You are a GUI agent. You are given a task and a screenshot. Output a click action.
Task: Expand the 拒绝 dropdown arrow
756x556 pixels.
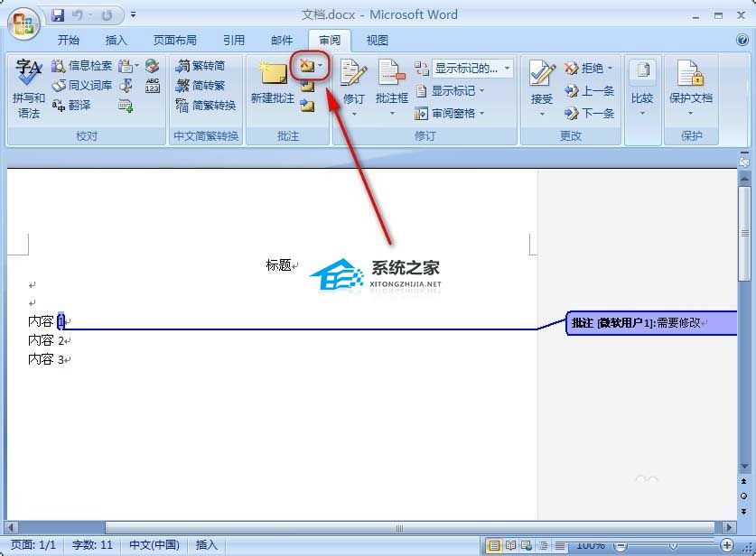click(x=611, y=68)
